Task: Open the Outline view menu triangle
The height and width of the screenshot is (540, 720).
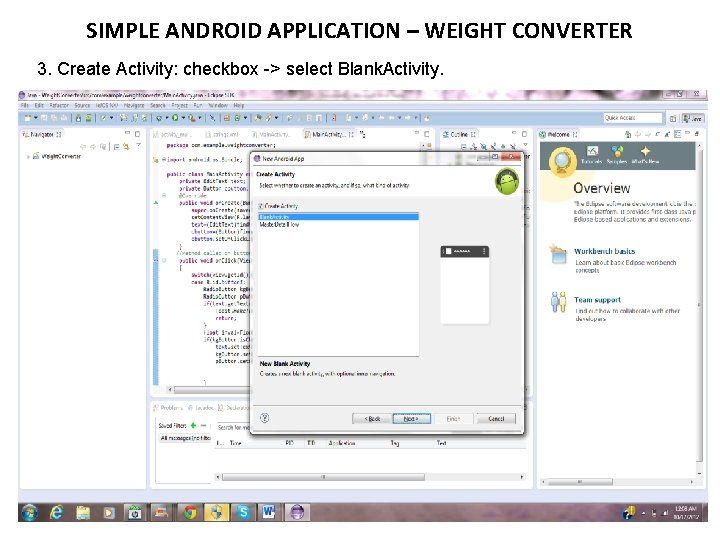Action: 526,146
